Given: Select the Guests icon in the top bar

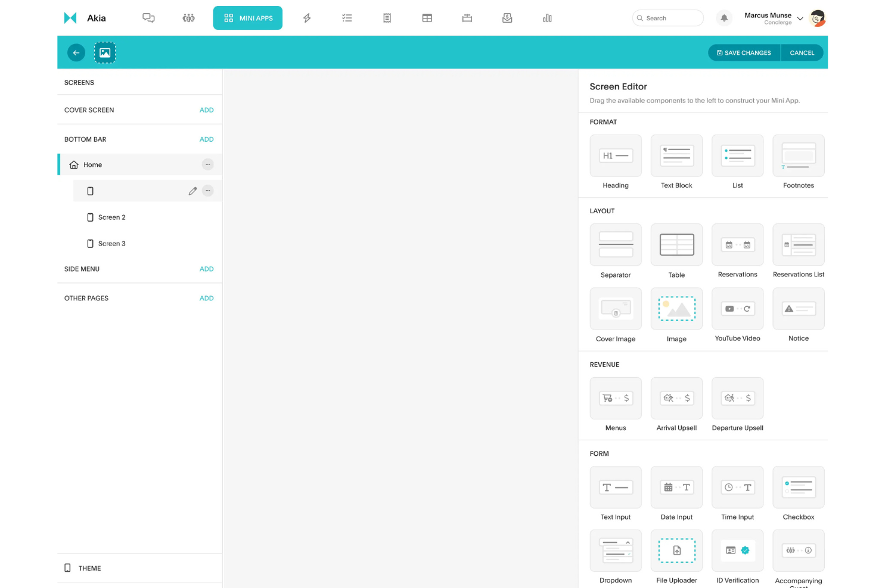Looking at the screenshot, I should [x=188, y=18].
